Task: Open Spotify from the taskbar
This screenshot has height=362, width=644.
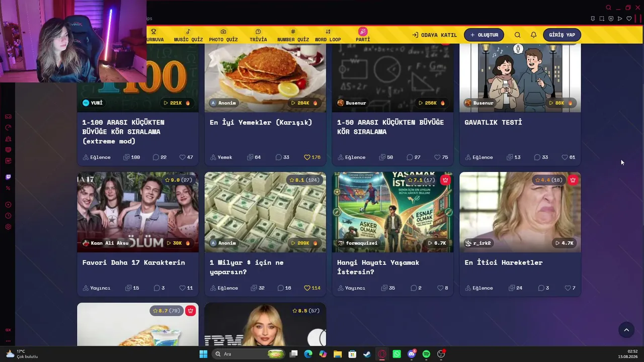Action: [x=426, y=354]
